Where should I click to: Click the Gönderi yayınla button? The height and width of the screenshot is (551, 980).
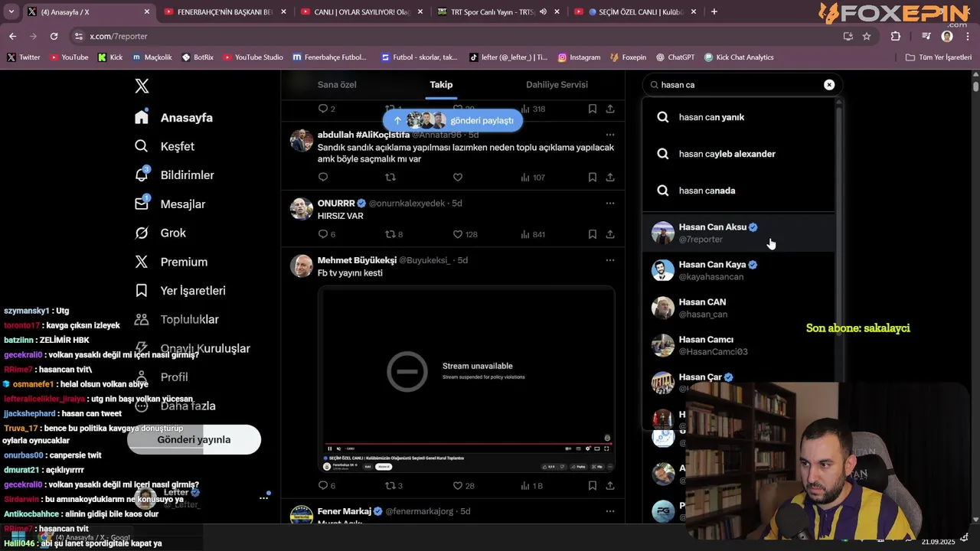tap(194, 439)
